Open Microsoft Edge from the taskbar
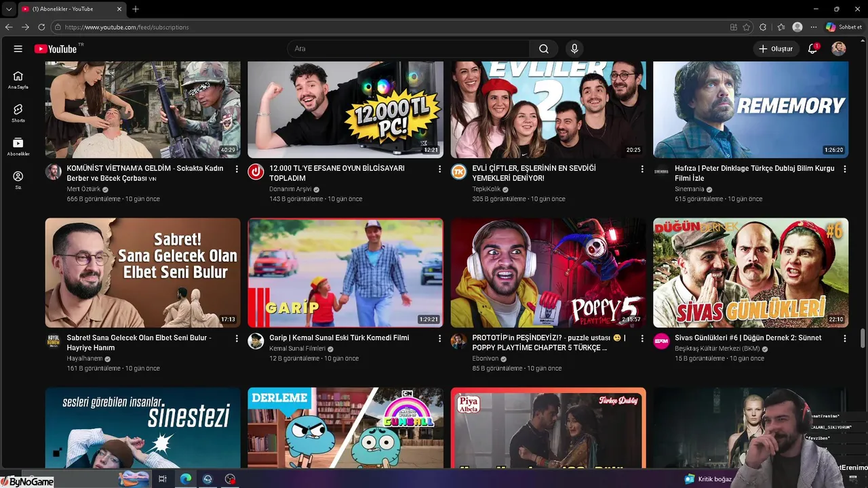 tap(185, 479)
